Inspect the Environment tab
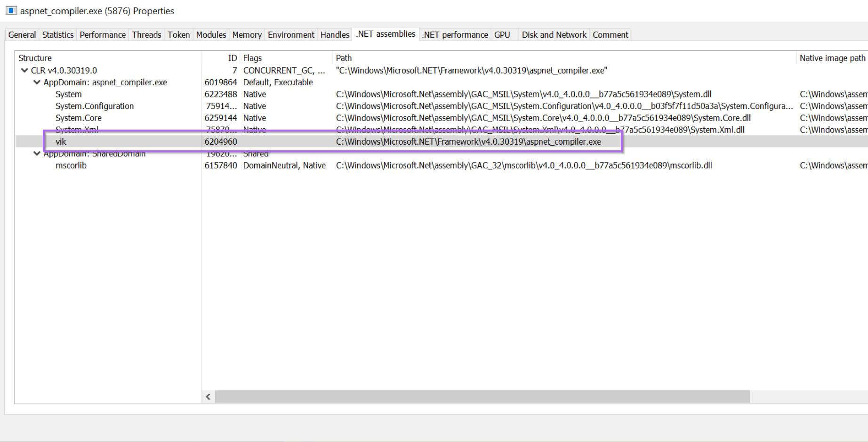This screenshot has height=442, width=868. click(x=290, y=34)
